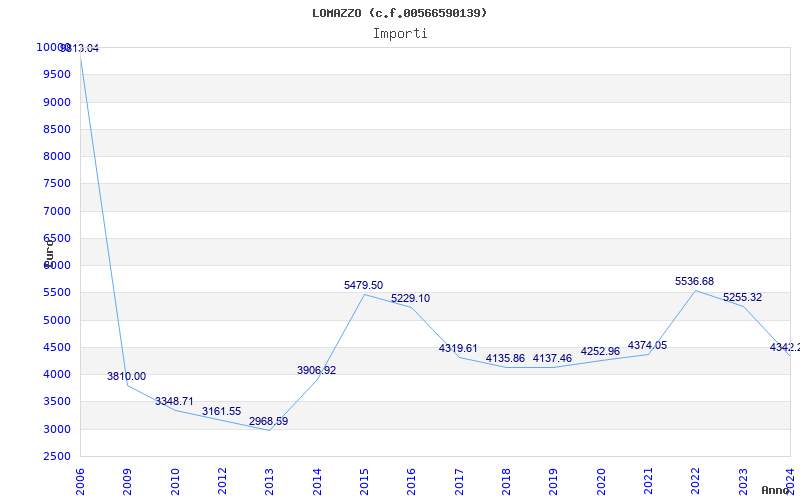
Task: Click year 2009 on the x-axis
Action: pos(127,480)
